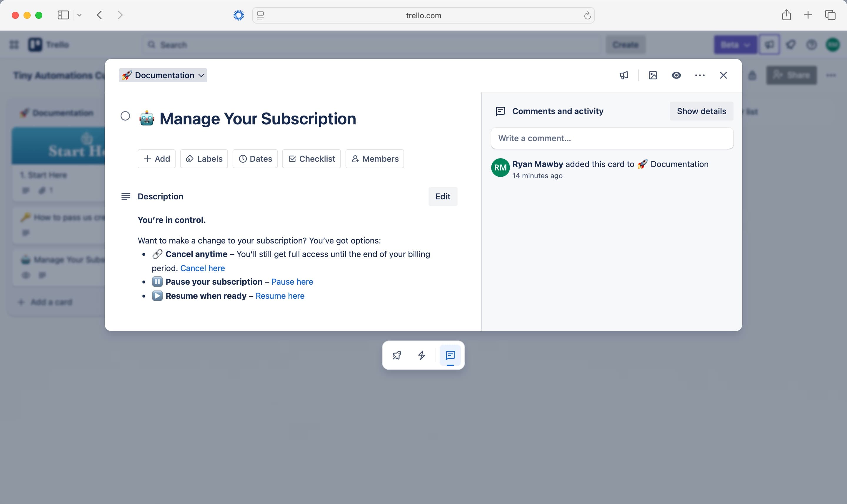Viewport: 847px width, 504px height.
Task: Open the card's three-dots actions menu
Action: pos(700,75)
